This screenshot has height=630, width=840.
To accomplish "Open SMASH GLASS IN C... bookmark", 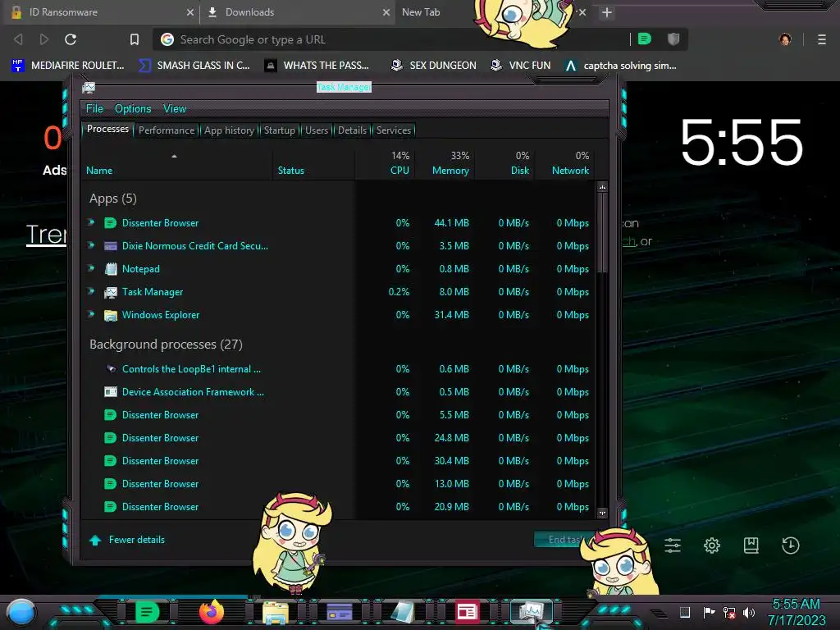I will pos(194,66).
